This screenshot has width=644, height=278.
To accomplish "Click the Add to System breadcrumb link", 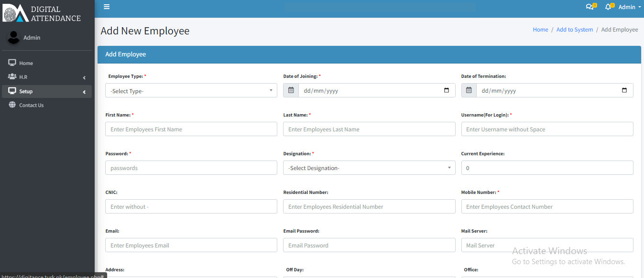I will pyautogui.click(x=574, y=30).
